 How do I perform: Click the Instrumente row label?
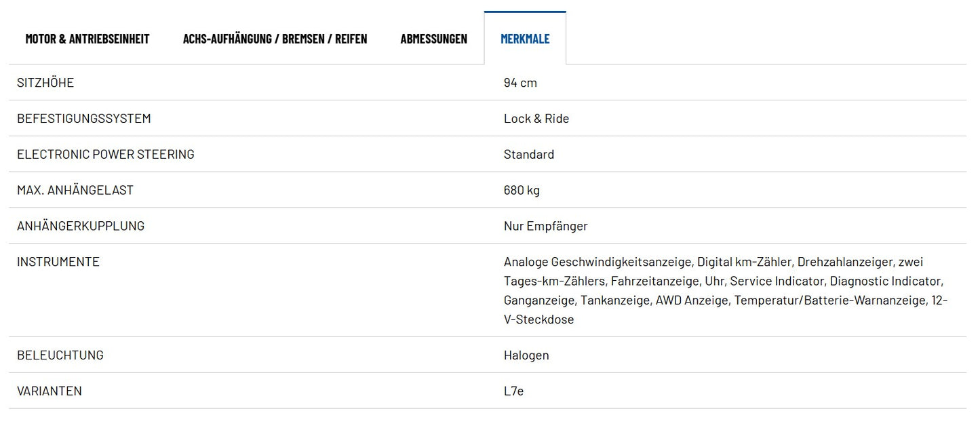point(58,262)
